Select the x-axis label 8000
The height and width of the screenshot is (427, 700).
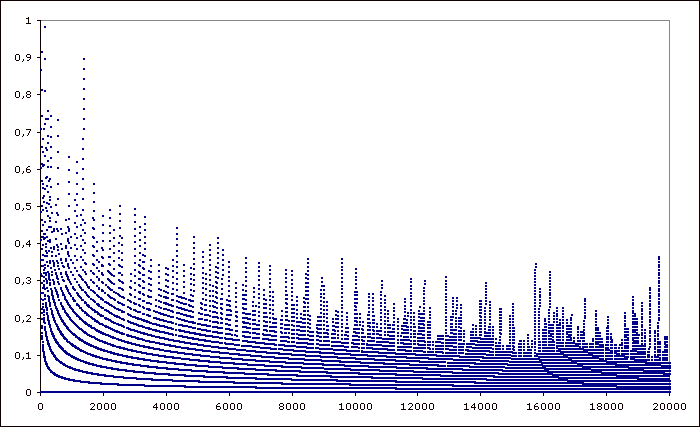tap(292, 406)
